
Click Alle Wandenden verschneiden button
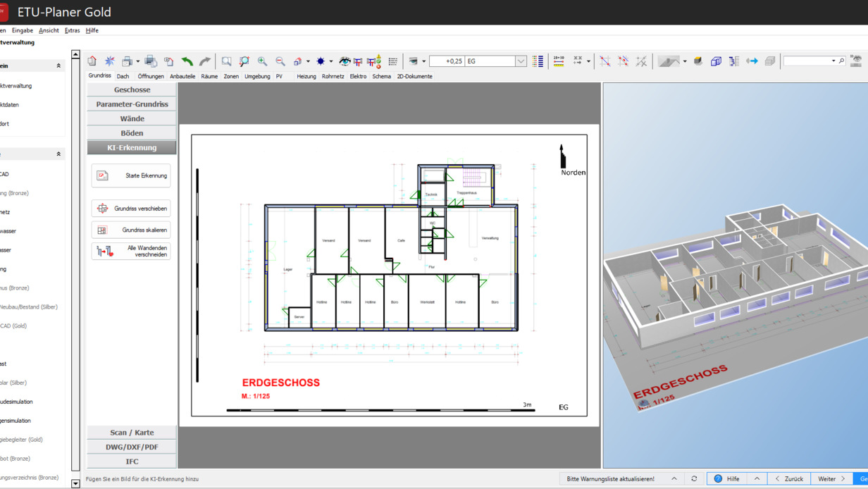point(131,252)
